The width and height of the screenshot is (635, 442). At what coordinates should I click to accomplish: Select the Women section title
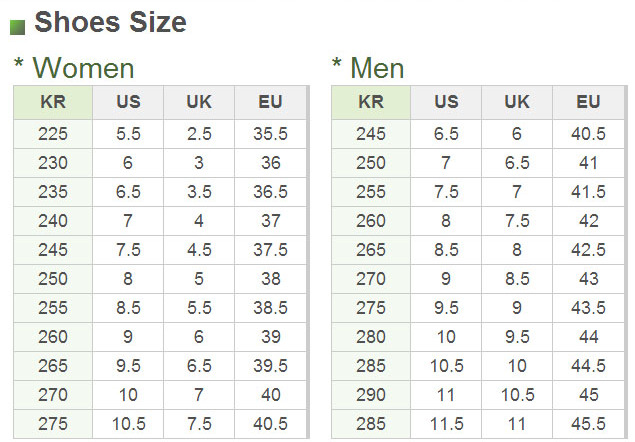[x=83, y=68]
